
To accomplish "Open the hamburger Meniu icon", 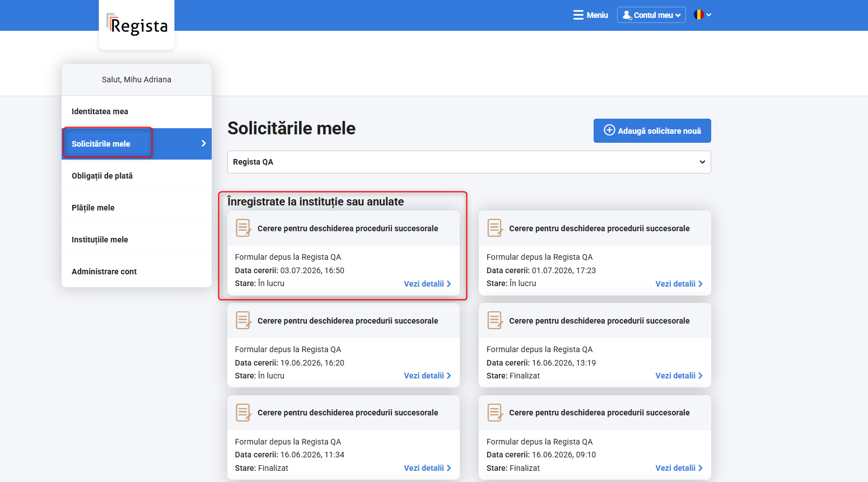I will click(x=578, y=15).
